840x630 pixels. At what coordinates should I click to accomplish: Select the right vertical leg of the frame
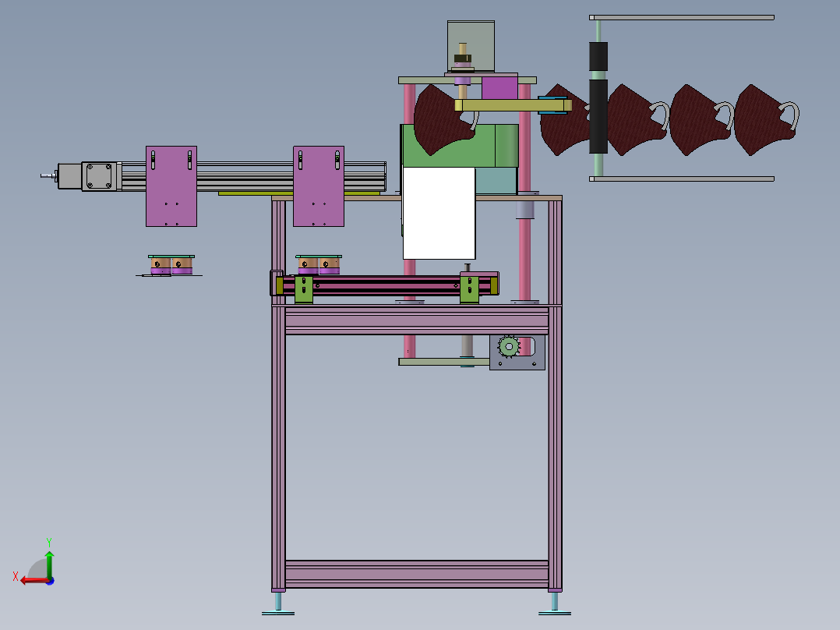[x=555, y=395]
